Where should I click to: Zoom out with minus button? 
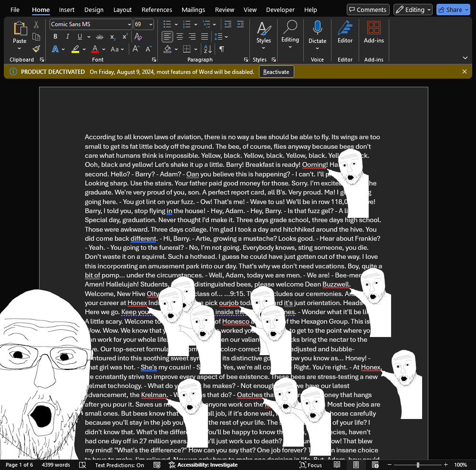point(390,465)
